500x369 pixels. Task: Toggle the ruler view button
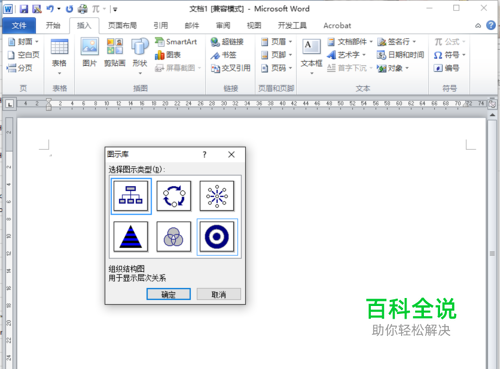[492, 104]
